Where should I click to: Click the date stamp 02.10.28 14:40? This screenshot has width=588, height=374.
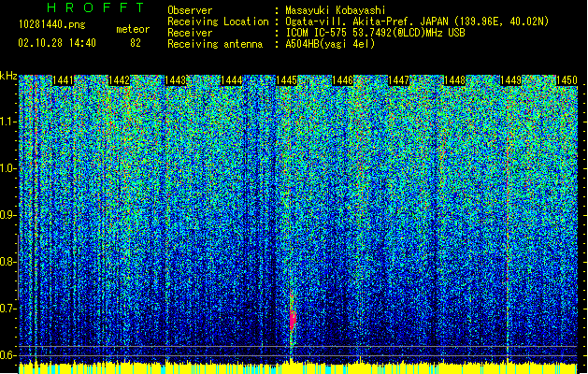point(57,43)
